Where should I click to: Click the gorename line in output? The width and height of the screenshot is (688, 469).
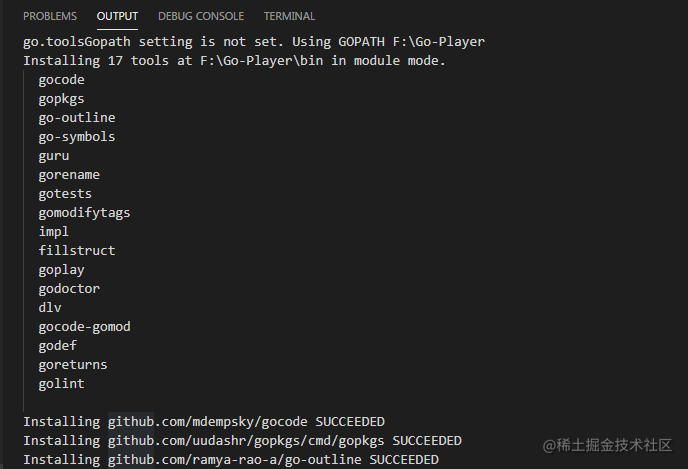pos(69,175)
